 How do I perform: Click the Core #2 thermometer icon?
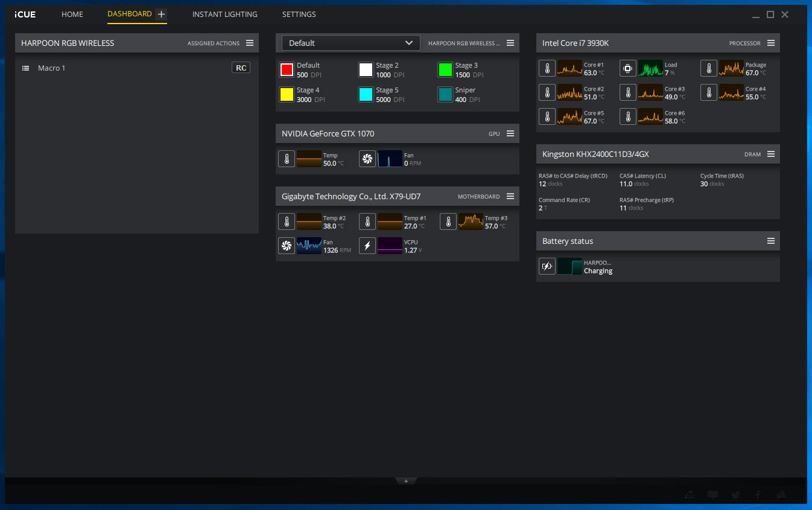tap(547, 92)
